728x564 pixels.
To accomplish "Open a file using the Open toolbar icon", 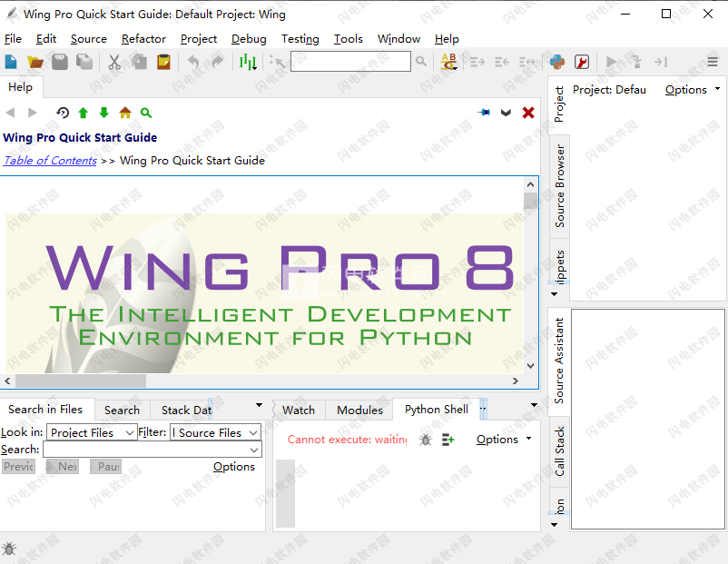I will click(x=34, y=62).
